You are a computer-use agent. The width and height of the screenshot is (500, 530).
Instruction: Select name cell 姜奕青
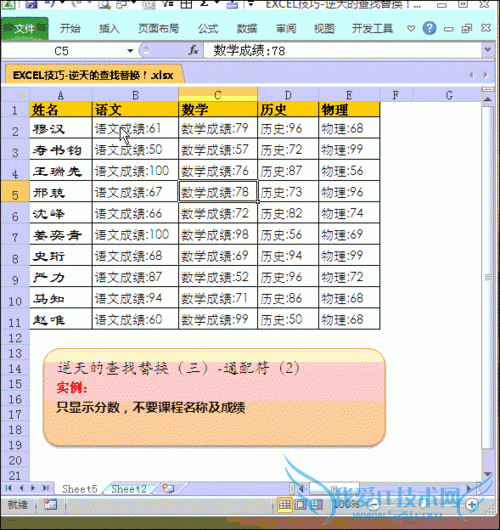(61, 235)
